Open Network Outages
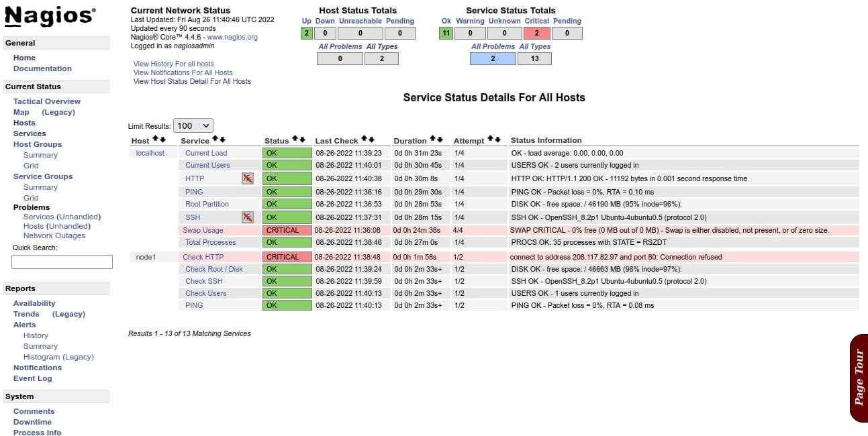 point(54,235)
